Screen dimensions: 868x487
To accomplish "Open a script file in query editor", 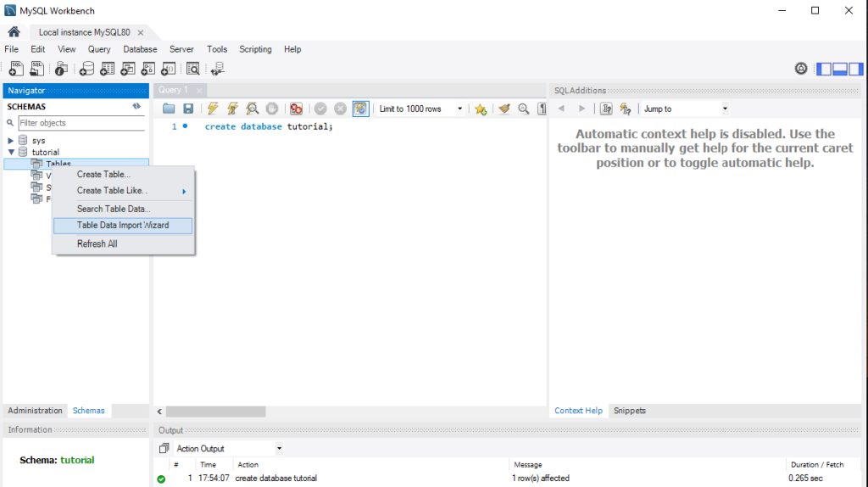I will 169,109.
